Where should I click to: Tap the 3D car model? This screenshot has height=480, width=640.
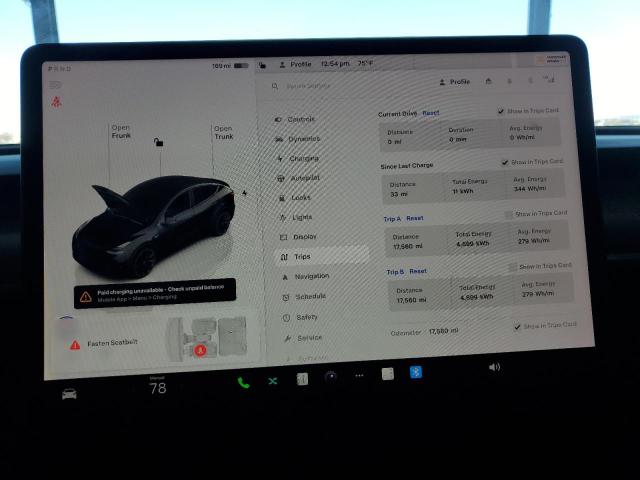click(154, 226)
